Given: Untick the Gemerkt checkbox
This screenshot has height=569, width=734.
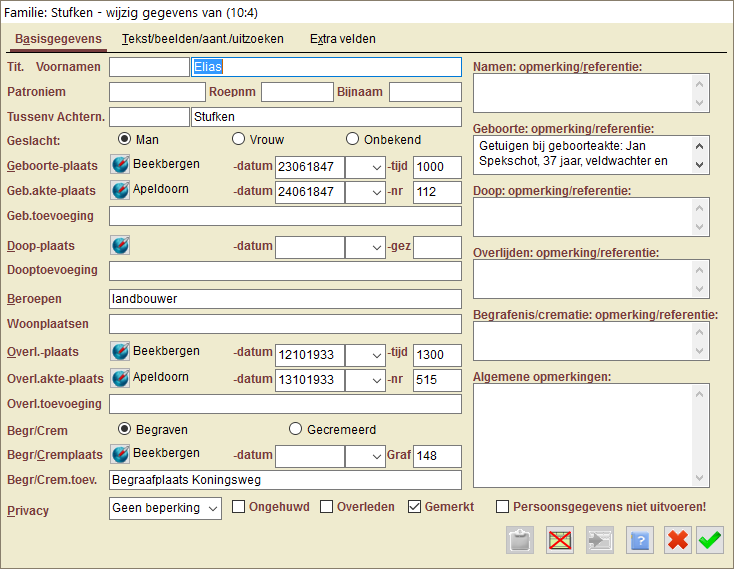Looking at the screenshot, I should (x=414, y=507).
